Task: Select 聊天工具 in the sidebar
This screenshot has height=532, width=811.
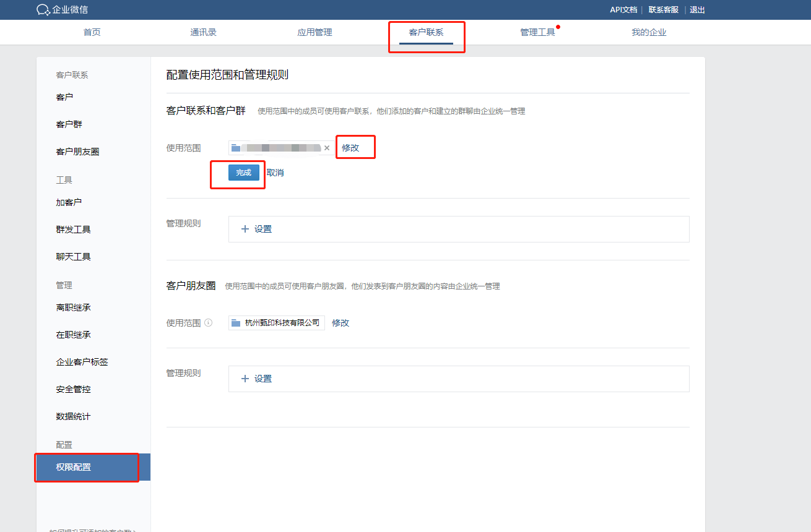Action: click(x=73, y=257)
